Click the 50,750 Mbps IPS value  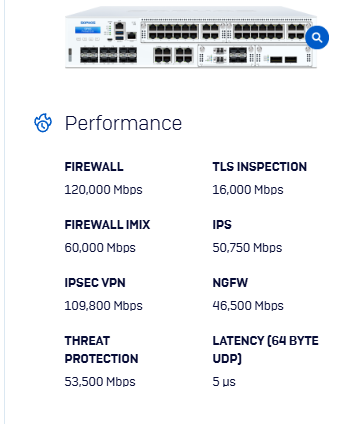click(x=247, y=248)
